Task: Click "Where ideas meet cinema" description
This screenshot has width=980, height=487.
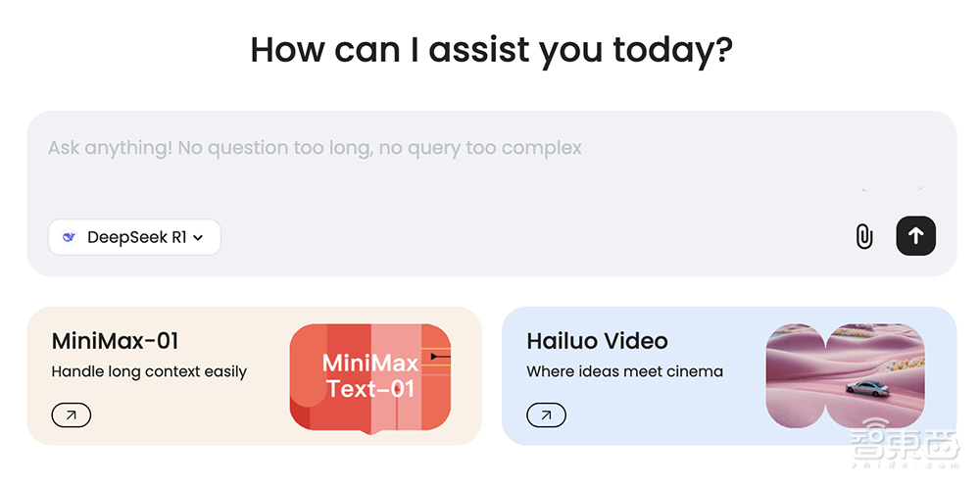Action: coord(624,371)
